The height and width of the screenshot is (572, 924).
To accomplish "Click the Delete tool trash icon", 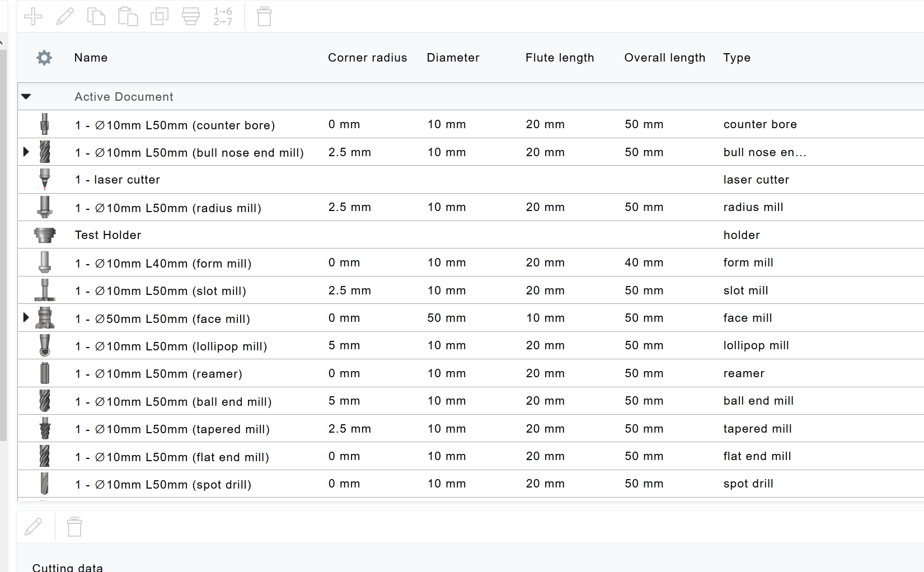I will pos(264,16).
